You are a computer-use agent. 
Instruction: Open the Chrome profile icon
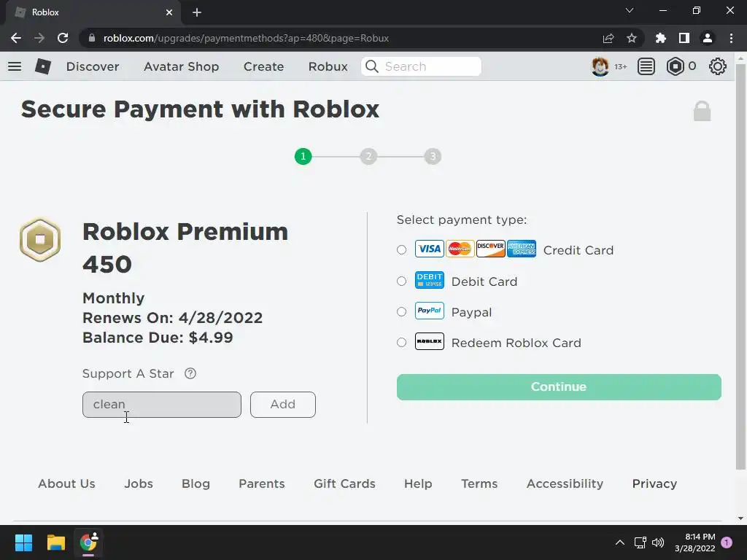click(708, 38)
